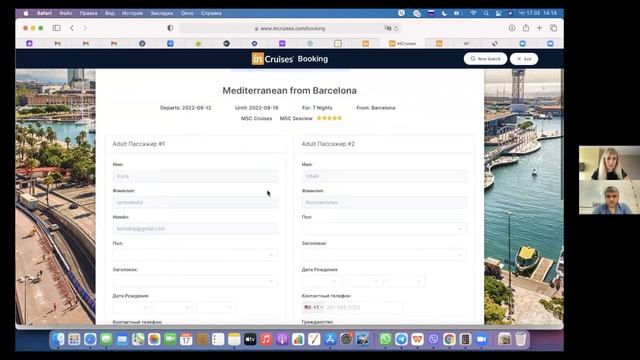Open Google Chrome from the dock
The width and height of the screenshot is (640, 360).
click(x=449, y=339)
